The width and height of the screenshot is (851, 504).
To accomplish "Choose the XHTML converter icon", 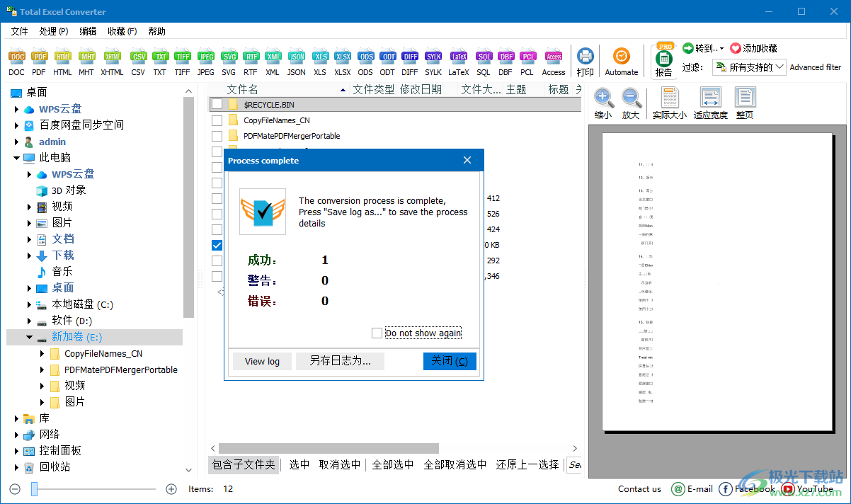I will 112,62.
